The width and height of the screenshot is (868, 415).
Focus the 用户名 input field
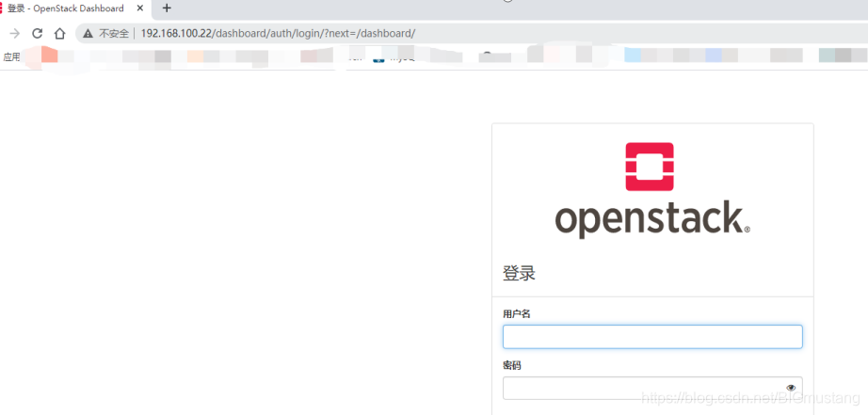point(652,337)
